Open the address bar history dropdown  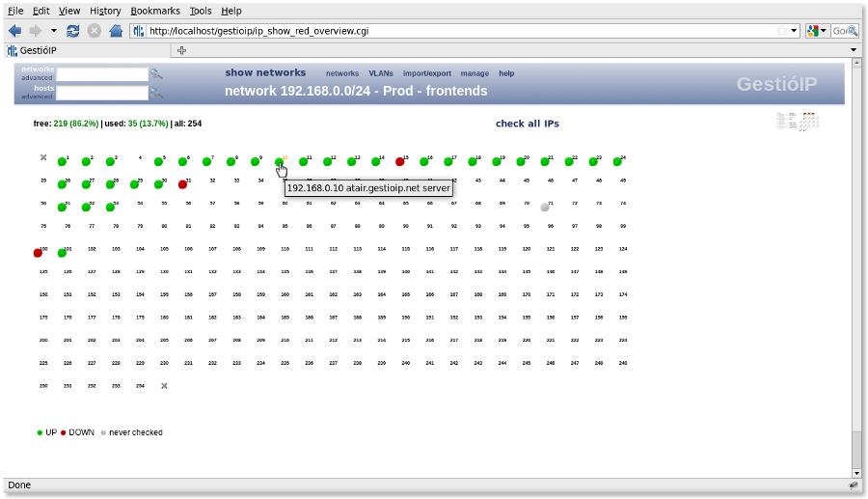794,31
